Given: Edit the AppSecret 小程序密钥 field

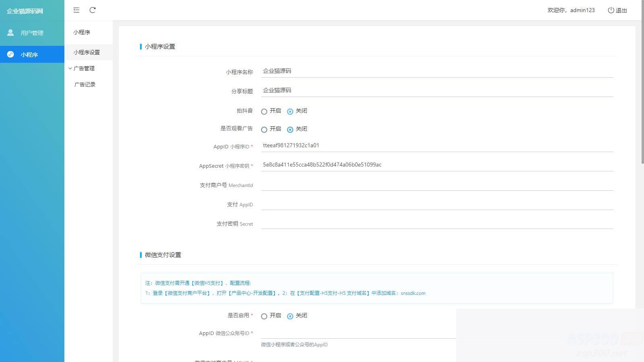Looking at the screenshot, I should click(402, 165).
